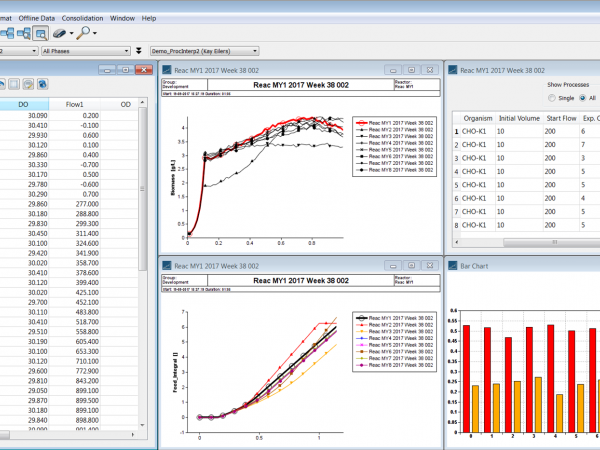Select the mouse mode icon
The height and width of the screenshot is (450, 600).
pyautogui.click(x=59, y=33)
